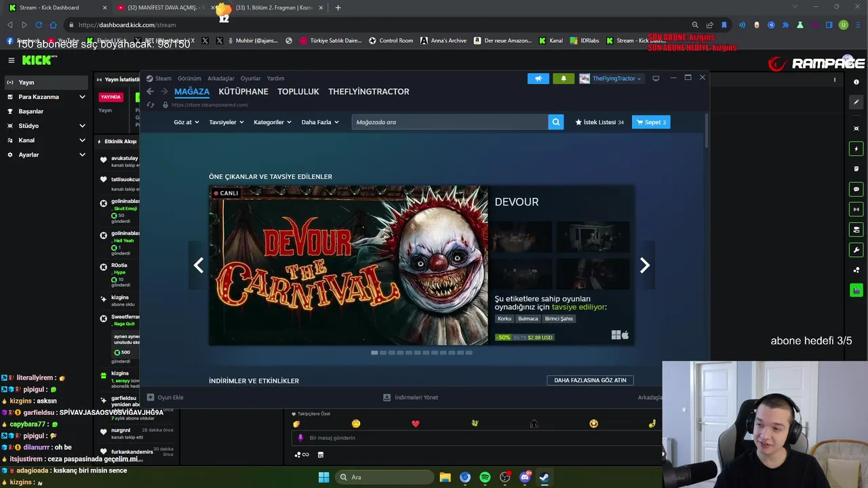Open info panel in Kick right sidebar
The width and height of the screenshot is (868, 488).
856,82
